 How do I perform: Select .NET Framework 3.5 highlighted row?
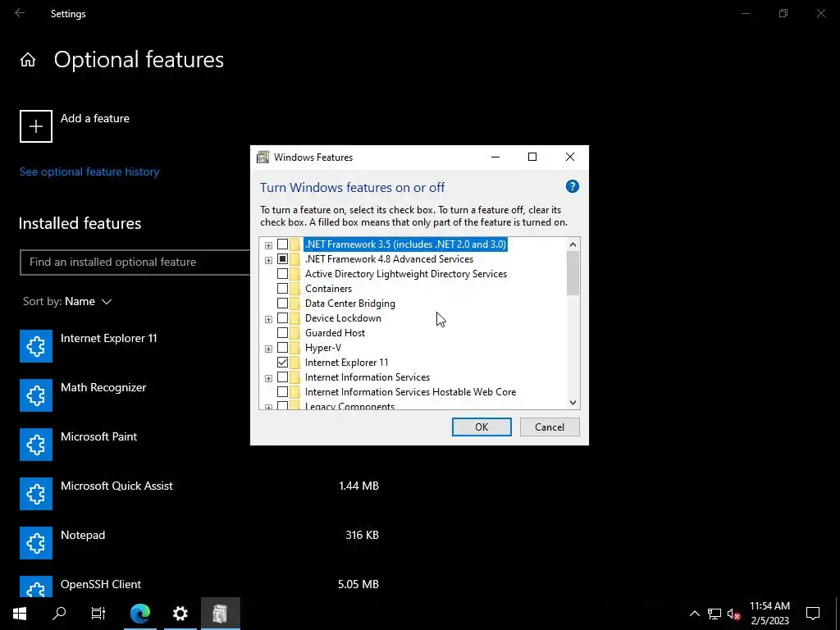(405, 244)
